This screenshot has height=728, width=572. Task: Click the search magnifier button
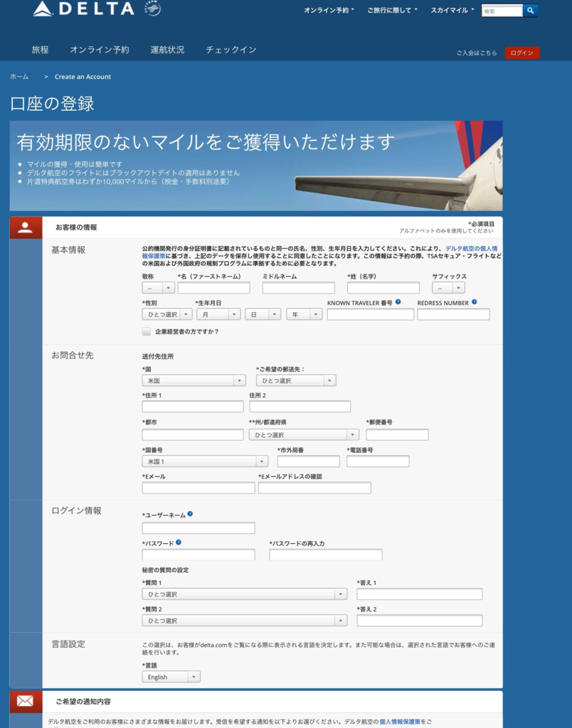[x=530, y=10]
